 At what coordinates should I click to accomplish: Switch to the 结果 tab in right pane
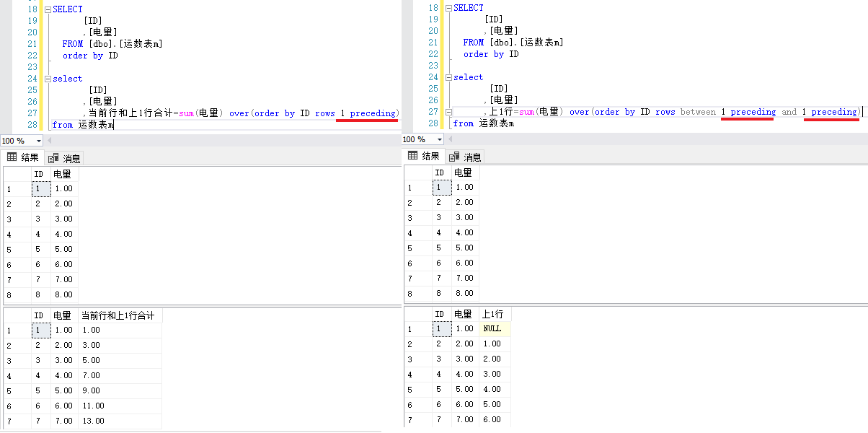[424, 156]
